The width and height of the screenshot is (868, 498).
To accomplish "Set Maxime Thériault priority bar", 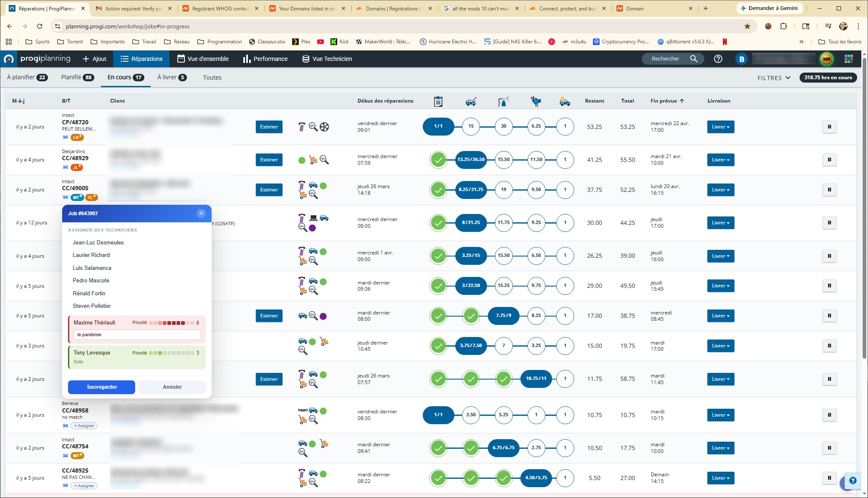I will coord(171,323).
